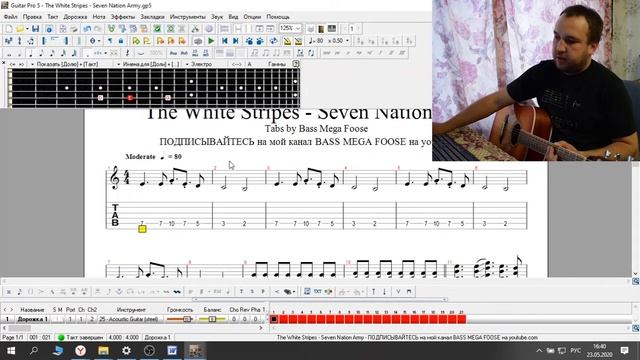
Task: Click the T text button in lower toolbar
Action: [241, 291]
